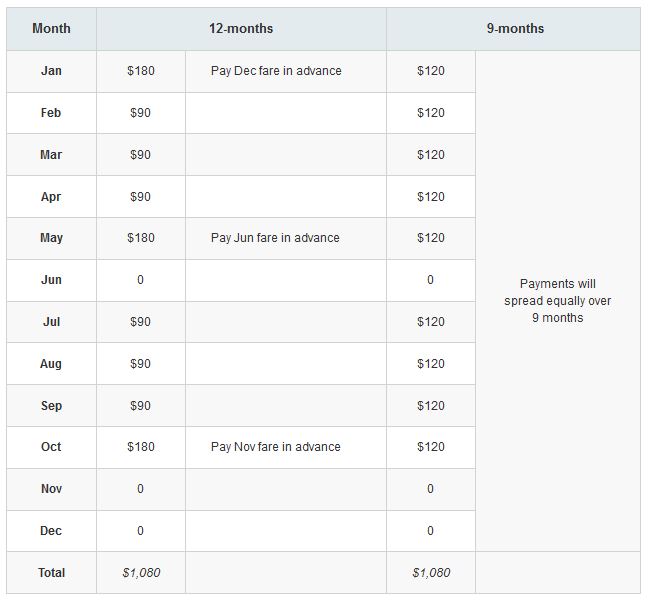Click the $180 amount for Jan
Screen dimensions: 648x602
click(141, 71)
